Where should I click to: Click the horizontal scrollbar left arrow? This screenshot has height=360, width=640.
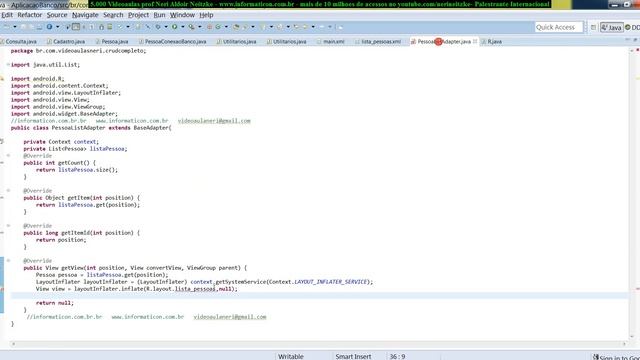pos(13,344)
